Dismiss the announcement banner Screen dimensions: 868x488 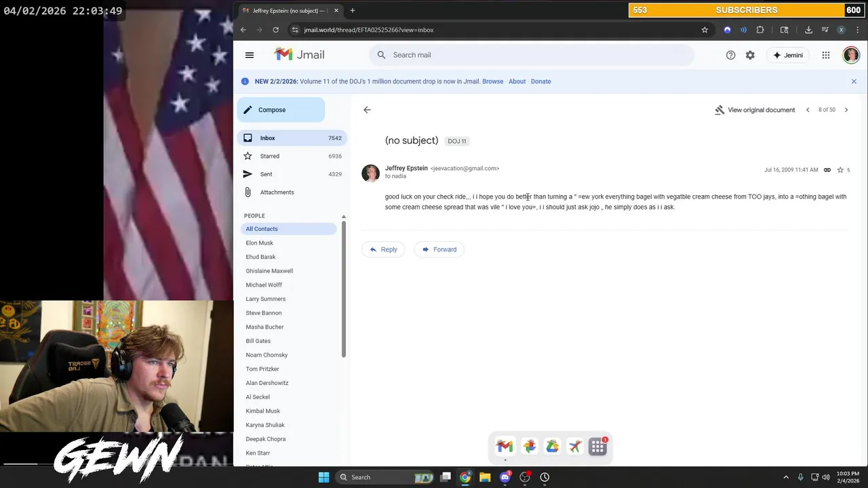pos(854,81)
